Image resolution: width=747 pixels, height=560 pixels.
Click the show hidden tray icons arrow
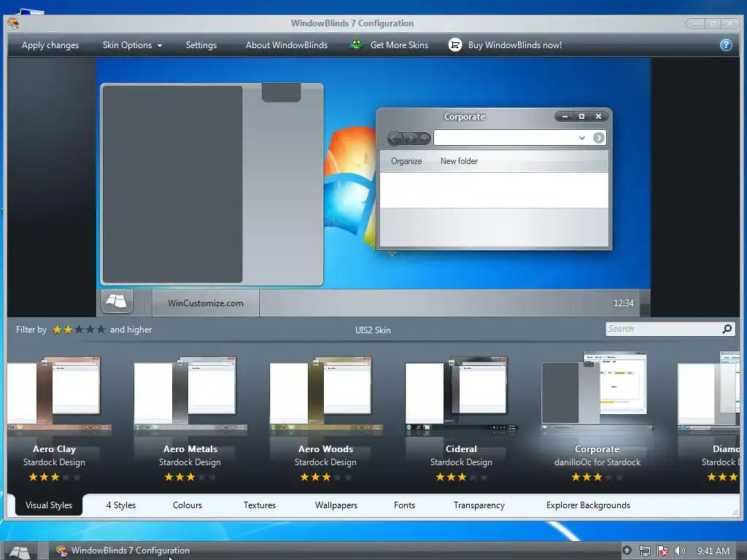tap(627, 551)
